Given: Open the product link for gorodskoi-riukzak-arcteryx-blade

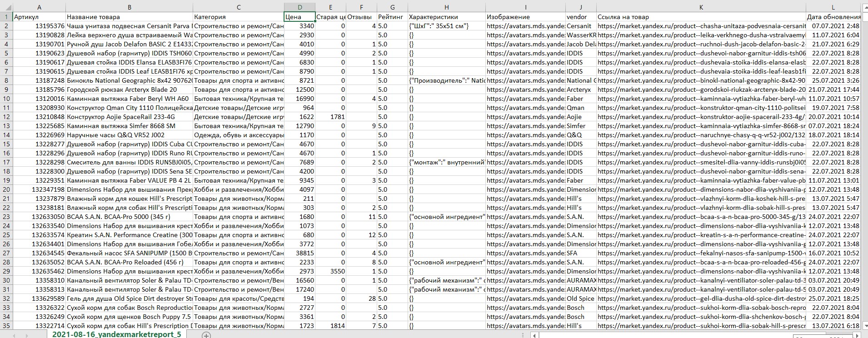Looking at the screenshot, I should 701,89.
